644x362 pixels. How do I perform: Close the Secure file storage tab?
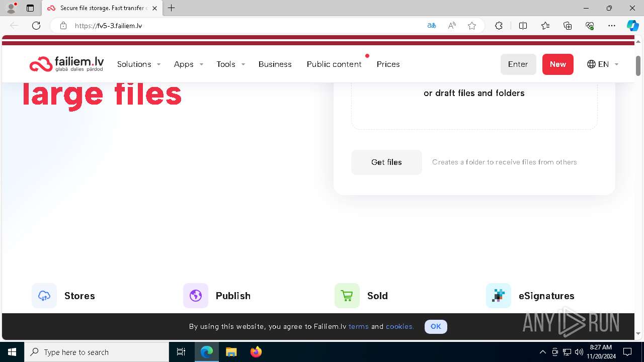pyautogui.click(x=154, y=8)
